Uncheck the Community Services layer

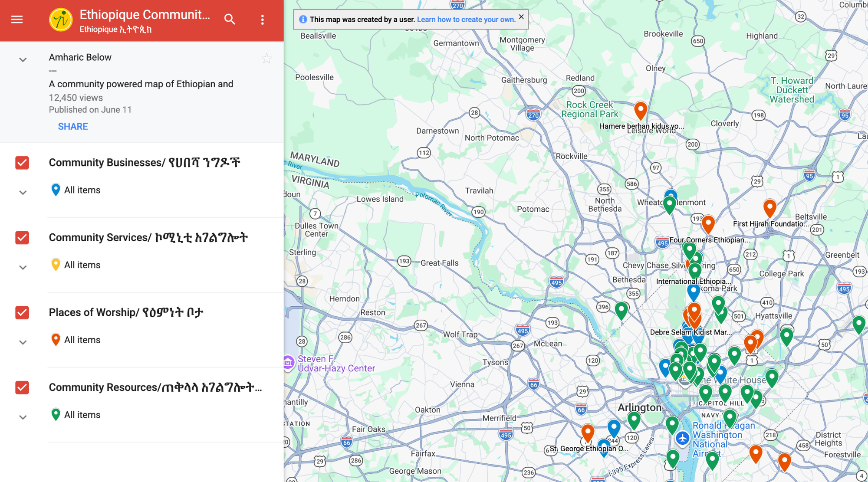point(22,238)
